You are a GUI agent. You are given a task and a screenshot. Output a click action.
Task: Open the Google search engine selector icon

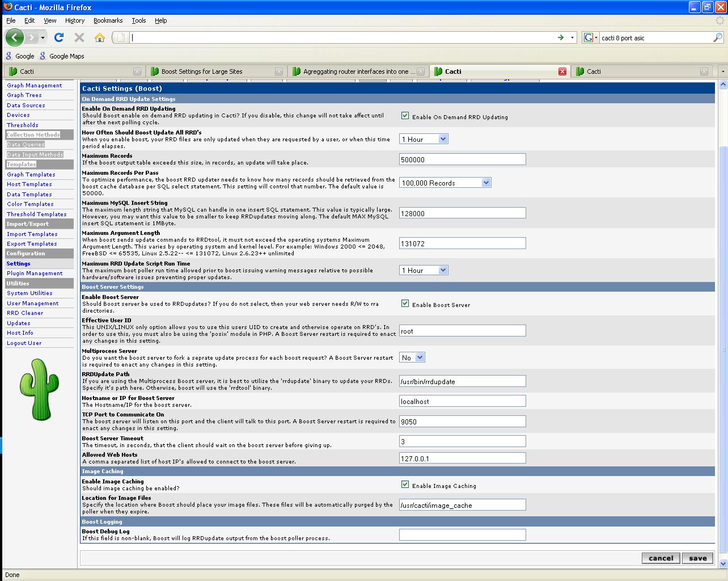590,37
